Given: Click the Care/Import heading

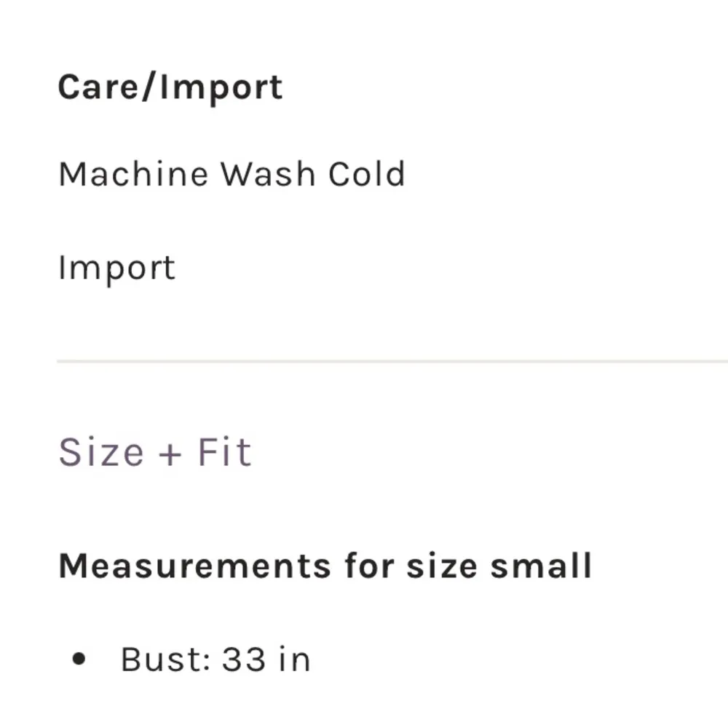Looking at the screenshot, I should click(x=170, y=88).
